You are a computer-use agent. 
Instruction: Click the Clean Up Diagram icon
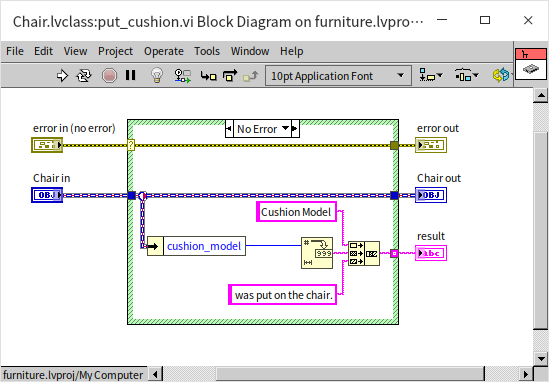coord(501,76)
